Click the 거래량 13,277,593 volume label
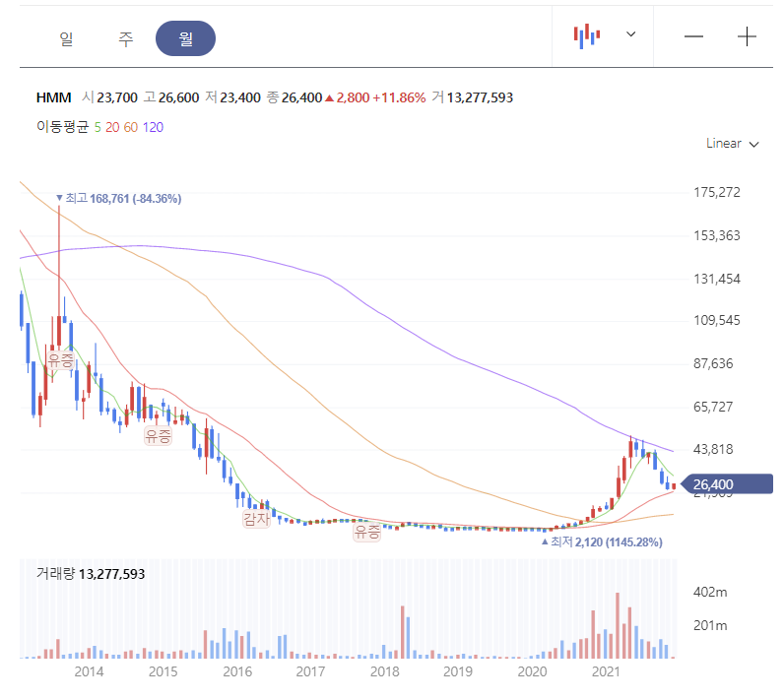The image size is (784, 700). [x=91, y=574]
